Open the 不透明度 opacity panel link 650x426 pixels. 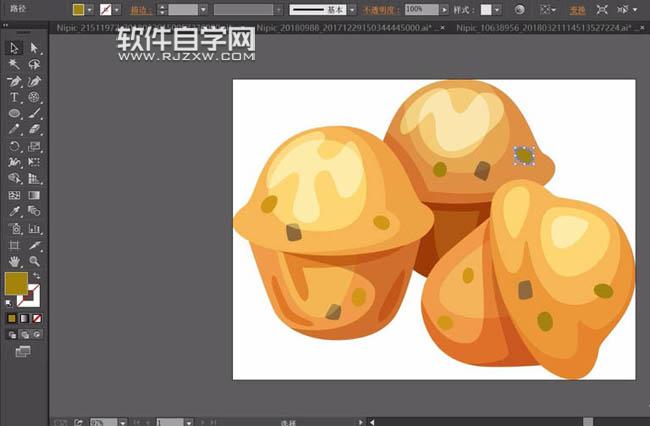(x=379, y=10)
